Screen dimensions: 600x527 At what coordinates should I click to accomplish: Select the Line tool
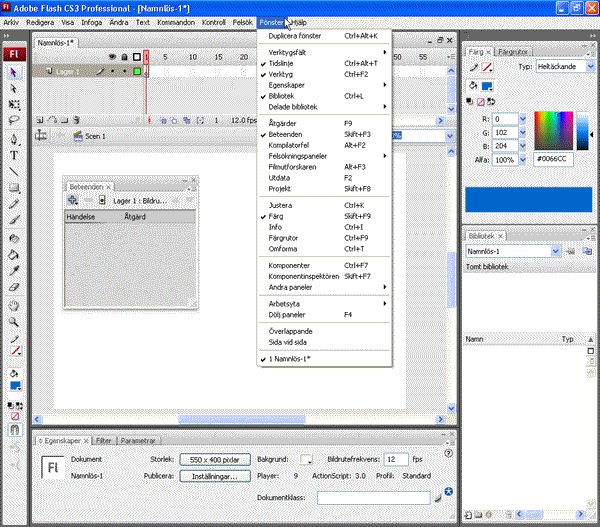click(x=14, y=171)
